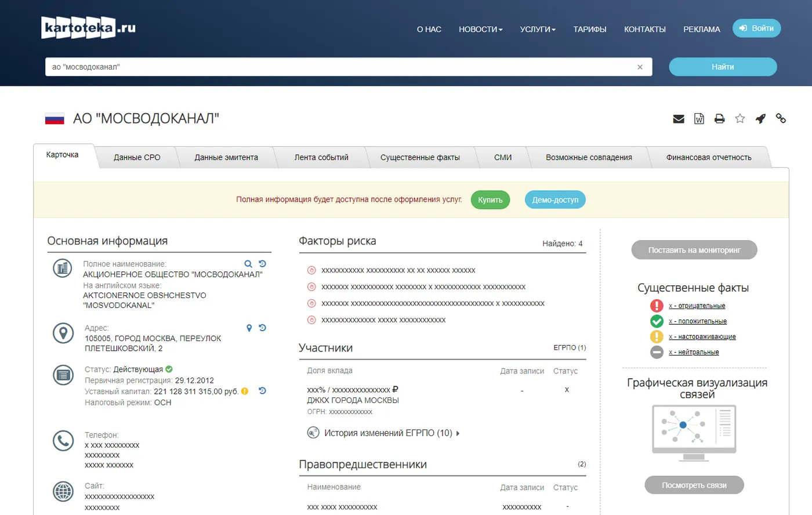Click the Войти login button

pos(757,28)
